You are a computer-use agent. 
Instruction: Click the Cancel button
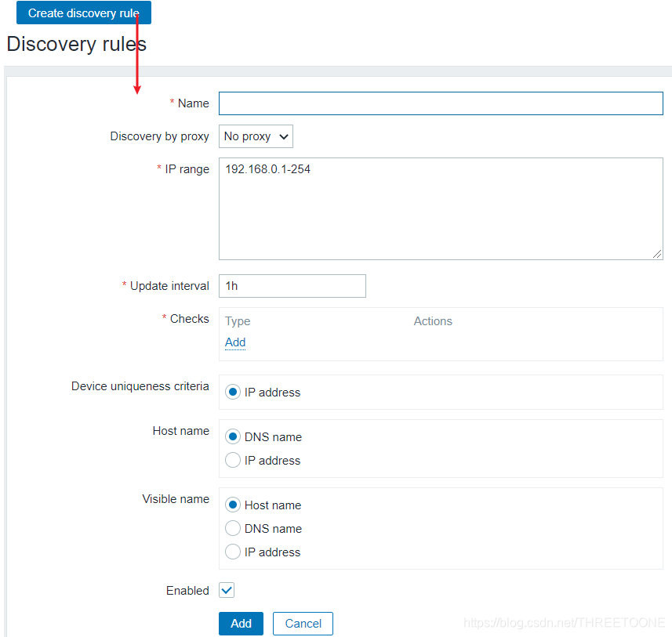click(x=303, y=624)
